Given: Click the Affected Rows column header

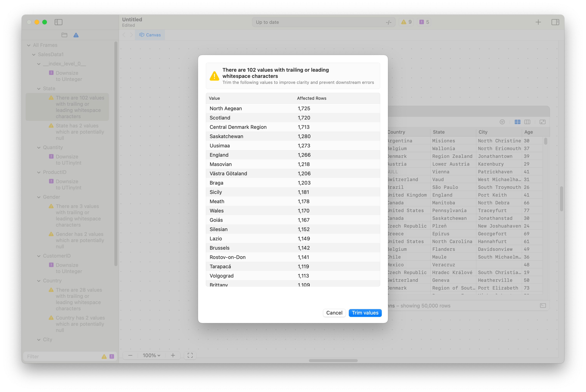Looking at the screenshot, I should pos(312,98).
